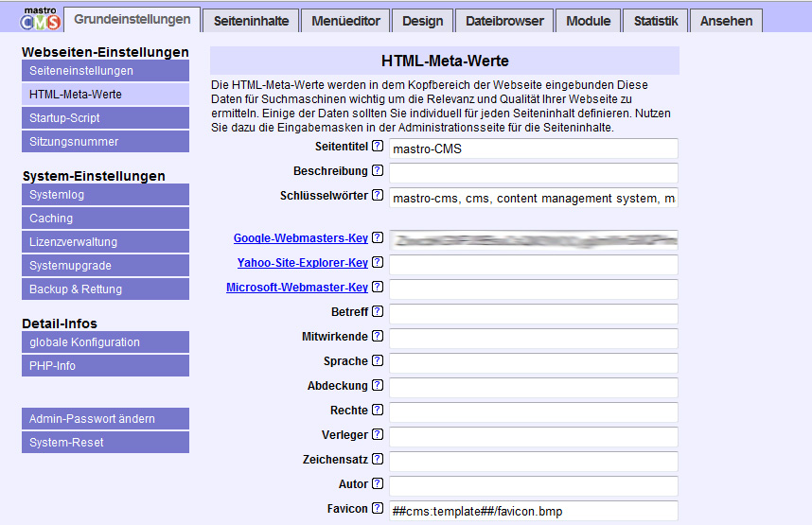Open help icon for Schlüsselwörter

point(378,195)
